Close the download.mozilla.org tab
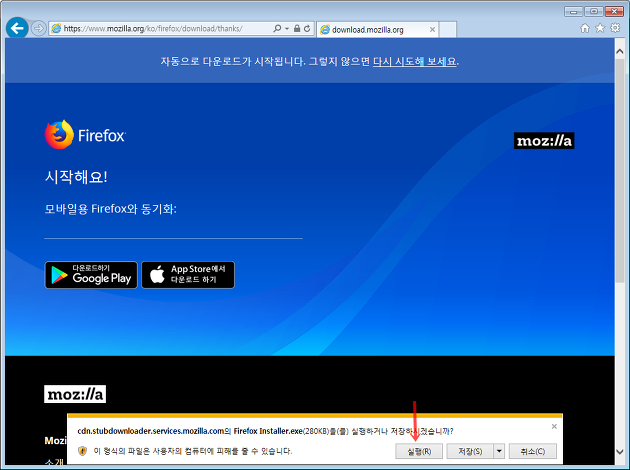630x470 pixels. (432, 29)
